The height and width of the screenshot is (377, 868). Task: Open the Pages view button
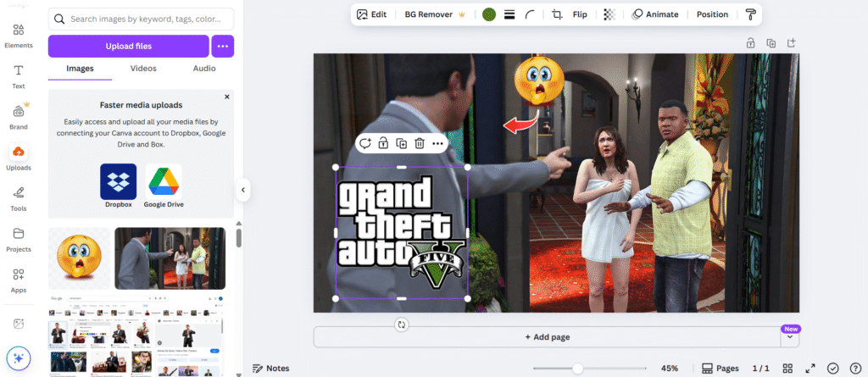pyautogui.click(x=721, y=369)
